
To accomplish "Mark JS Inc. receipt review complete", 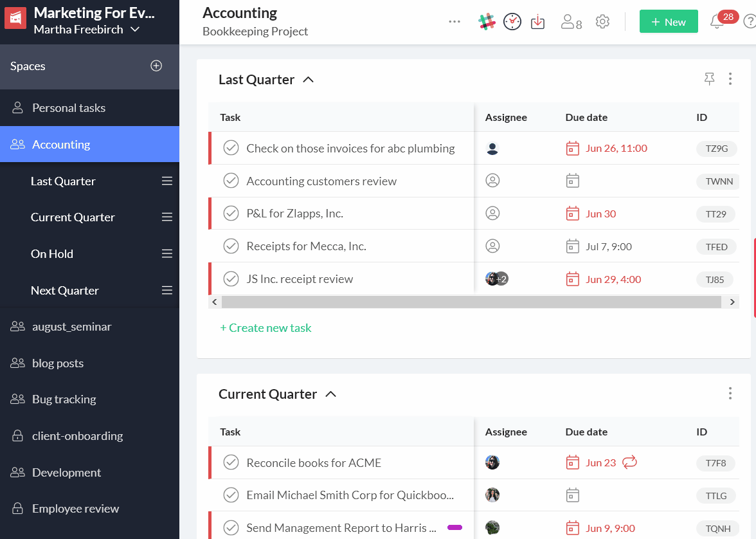I will pyautogui.click(x=231, y=279).
